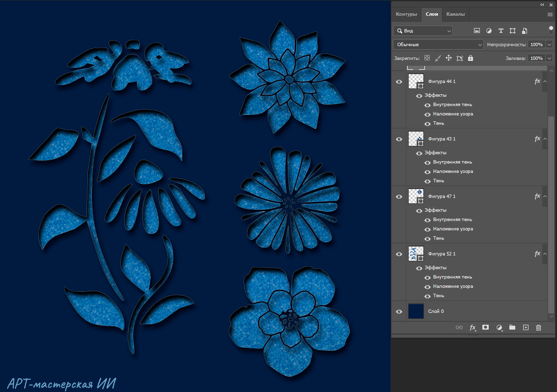Open the Вид layer filter dropdown
The image size is (557, 392).
coord(423,31)
